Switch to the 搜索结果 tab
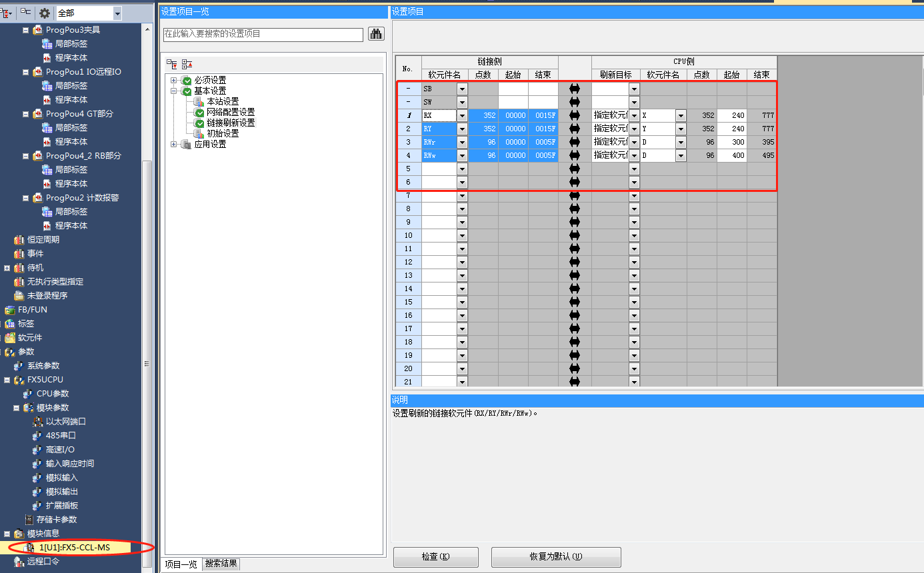 [x=221, y=564]
